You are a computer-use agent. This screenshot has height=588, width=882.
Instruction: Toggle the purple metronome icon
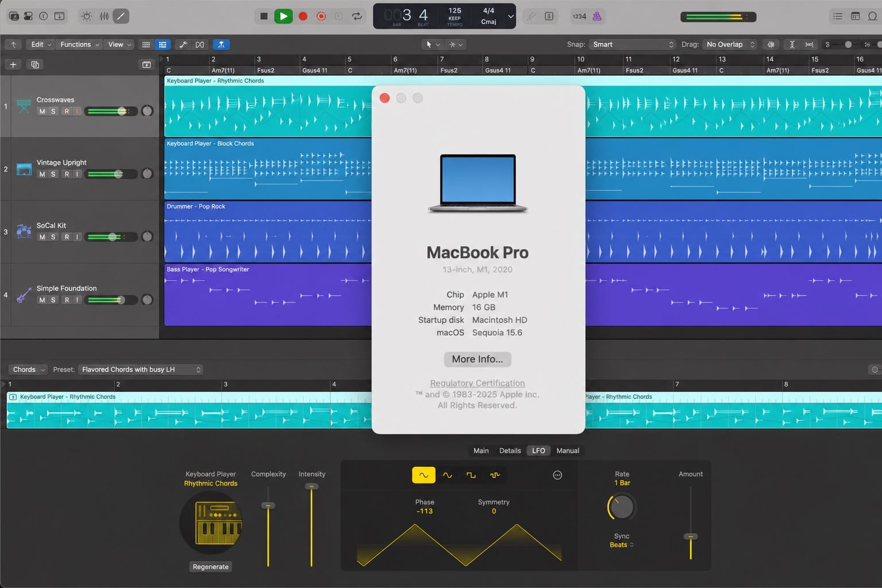pos(597,16)
